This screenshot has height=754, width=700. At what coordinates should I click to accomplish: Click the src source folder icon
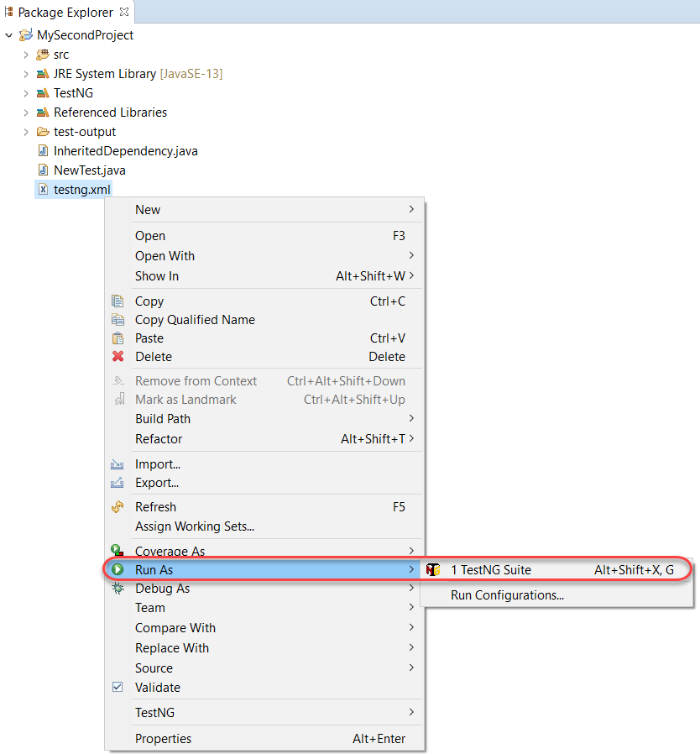(x=43, y=55)
